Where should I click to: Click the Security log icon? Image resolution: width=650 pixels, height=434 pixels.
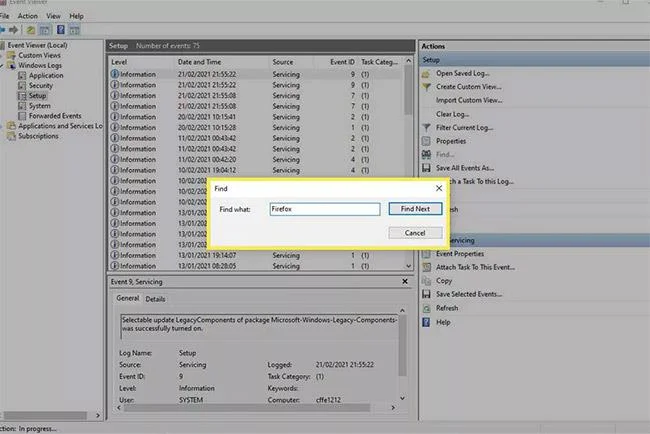22,85
